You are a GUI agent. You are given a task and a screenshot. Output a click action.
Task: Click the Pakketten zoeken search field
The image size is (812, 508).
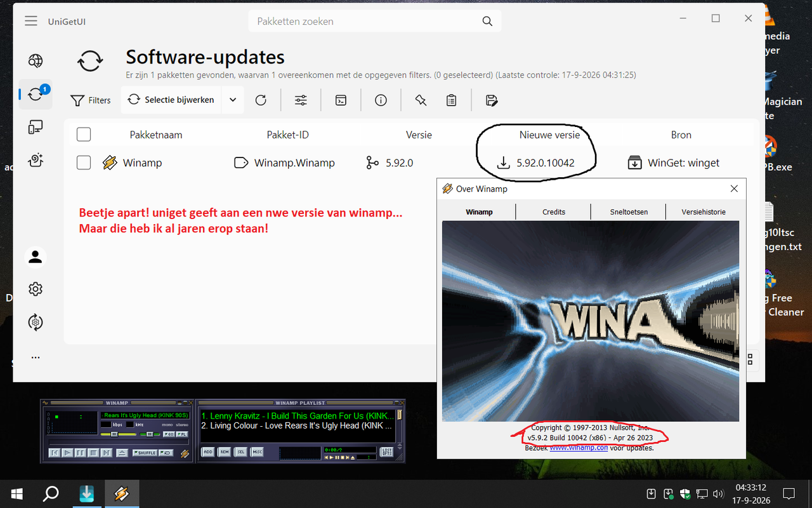point(374,21)
